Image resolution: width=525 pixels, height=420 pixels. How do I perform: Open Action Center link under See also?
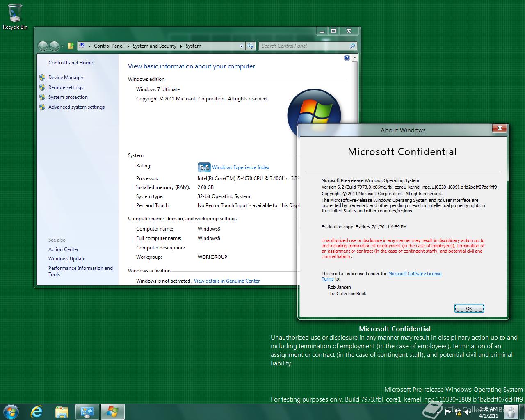[63, 249]
